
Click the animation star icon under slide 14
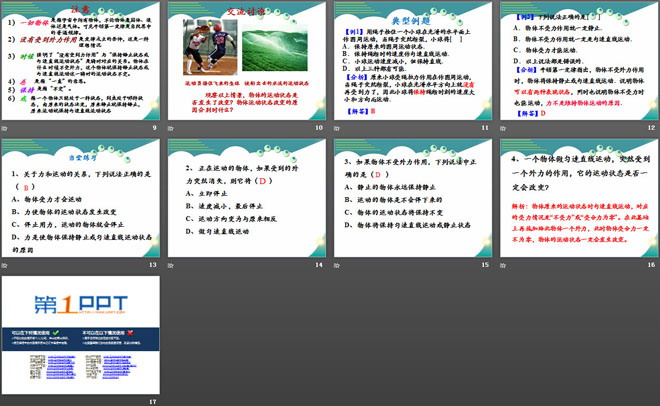[170, 265]
